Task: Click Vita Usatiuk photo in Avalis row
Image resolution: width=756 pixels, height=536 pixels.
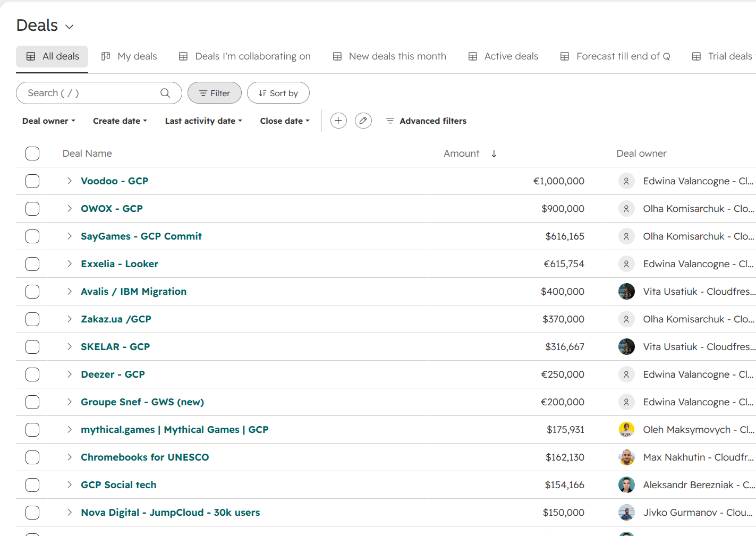Action: point(626,292)
